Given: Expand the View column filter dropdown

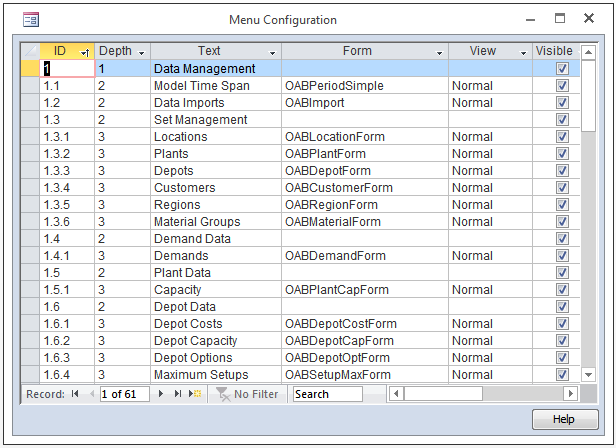Looking at the screenshot, I should coord(522,52).
